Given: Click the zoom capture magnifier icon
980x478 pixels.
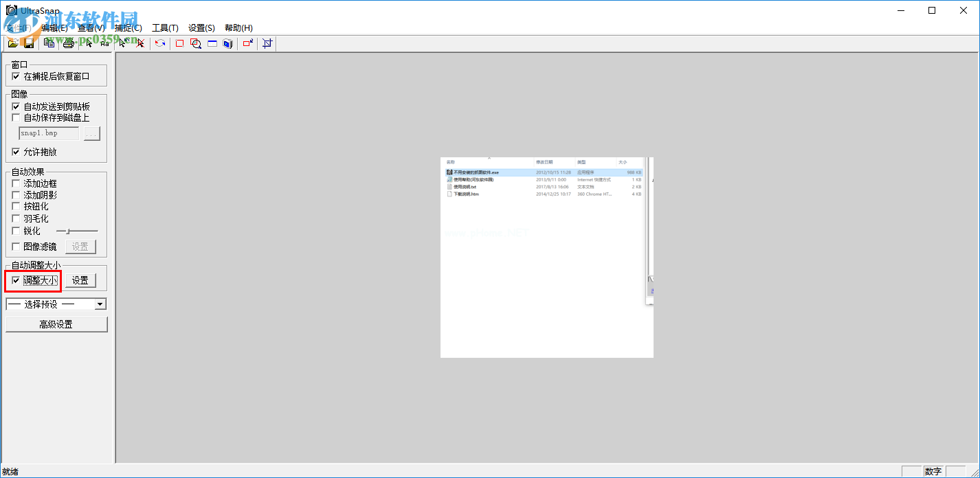Looking at the screenshot, I should [196, 43].
